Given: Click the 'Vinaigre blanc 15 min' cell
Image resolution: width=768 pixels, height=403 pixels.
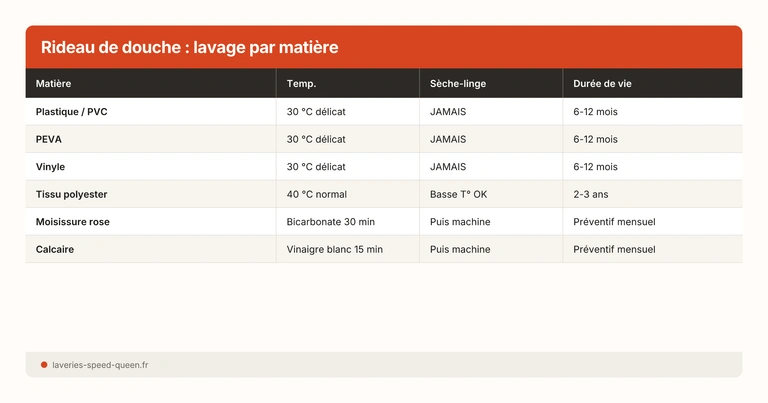Looking at the screenshot, I should 334,249.
